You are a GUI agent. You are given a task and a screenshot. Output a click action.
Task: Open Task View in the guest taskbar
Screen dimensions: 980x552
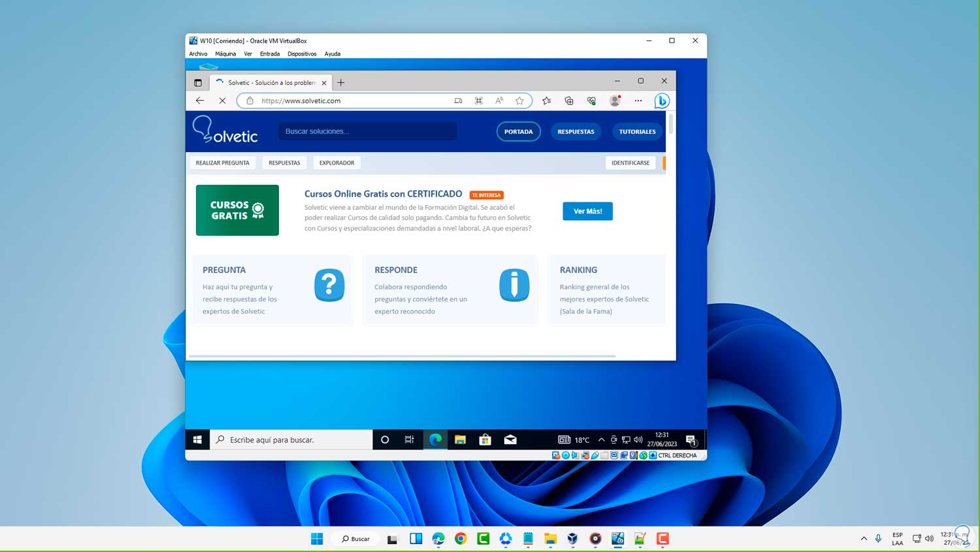[x=410, y=440]
